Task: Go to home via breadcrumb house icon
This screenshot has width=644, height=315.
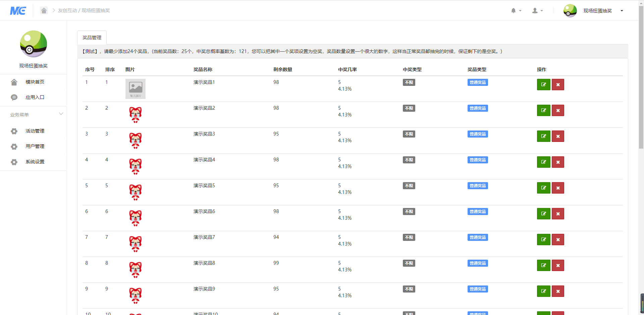Action: [x=44, y=10]
